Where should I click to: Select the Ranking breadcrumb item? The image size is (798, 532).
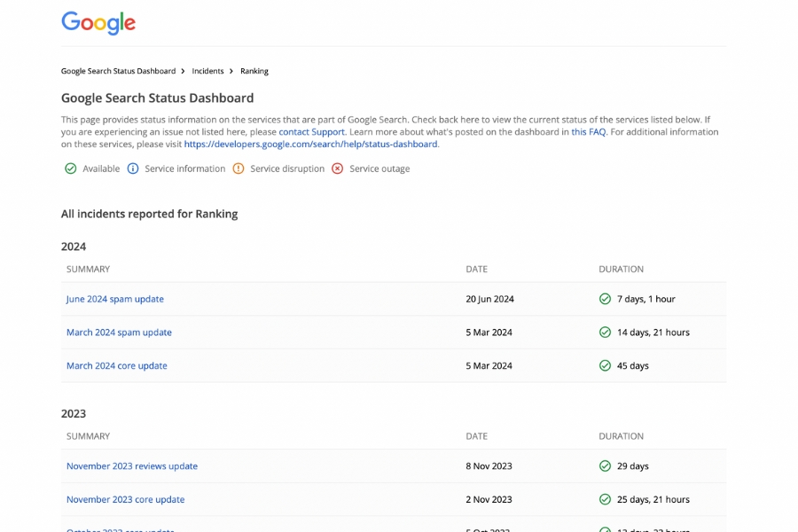(x=254, y=71)
